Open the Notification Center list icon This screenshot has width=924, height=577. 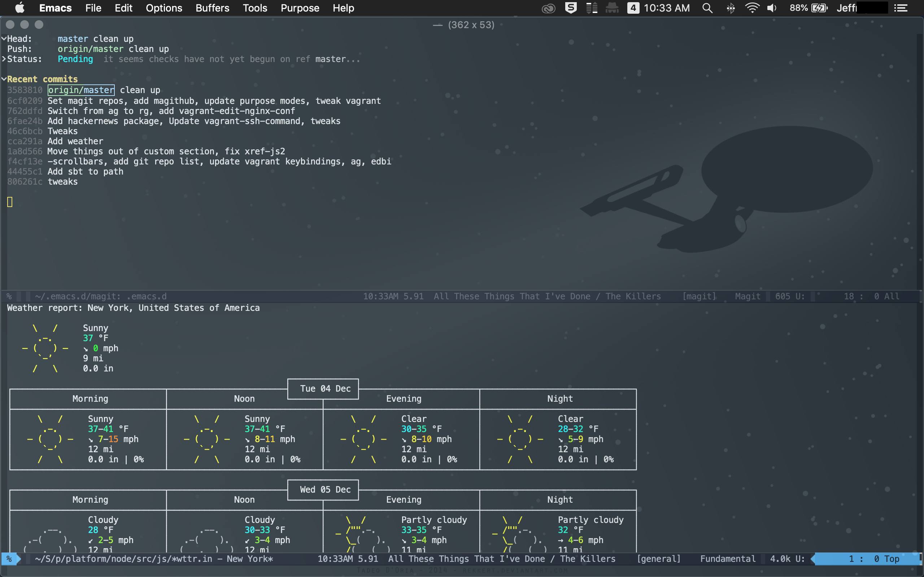point(901,8)
